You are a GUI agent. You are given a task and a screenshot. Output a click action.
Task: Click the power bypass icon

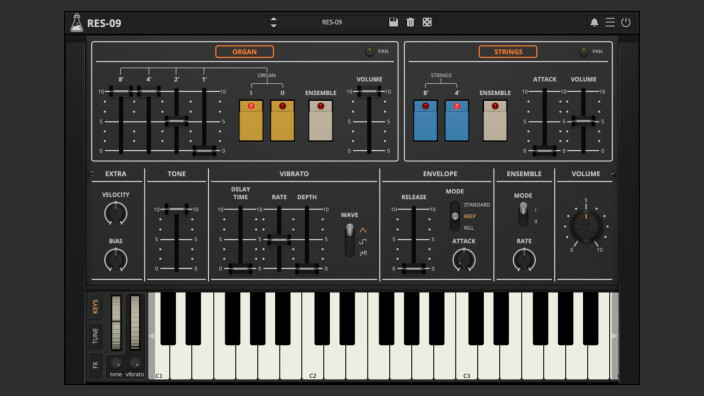(x=626, y=22)
